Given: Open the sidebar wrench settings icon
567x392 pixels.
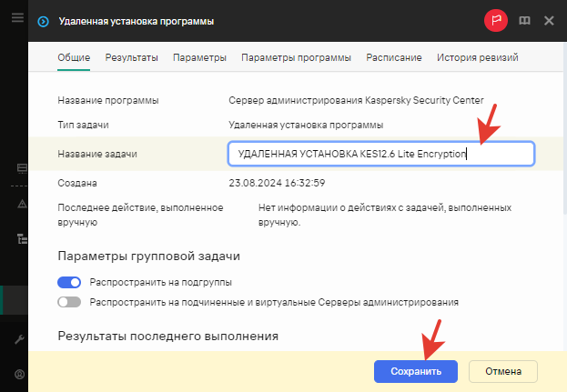Looking at the screenshot, I should tap(19, 339).
